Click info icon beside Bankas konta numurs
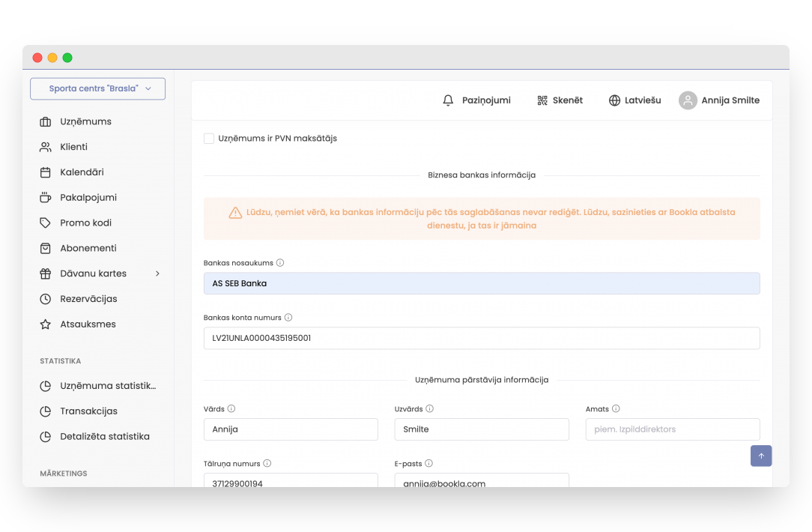 coord(288,318)
